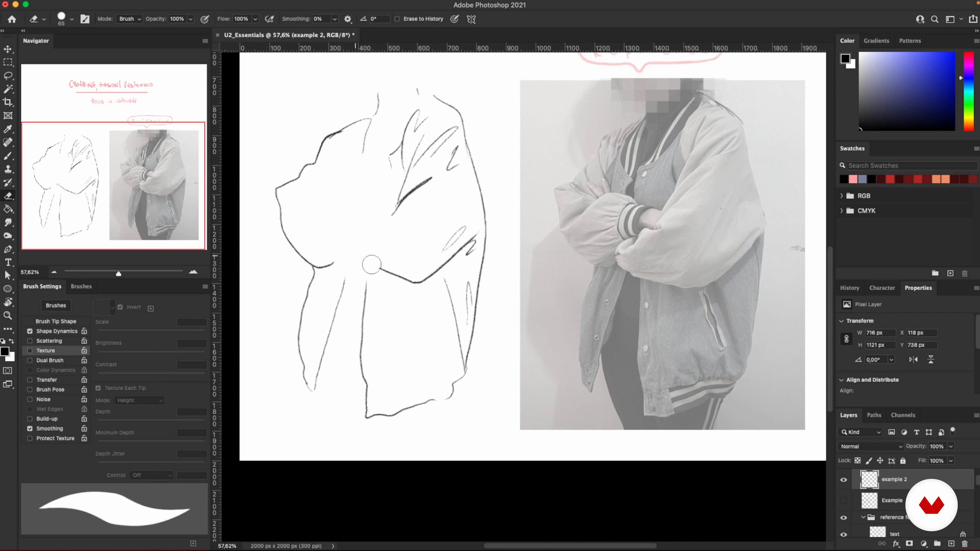Click the Brushes button
The image size is (980, 551).
[56, 305]
